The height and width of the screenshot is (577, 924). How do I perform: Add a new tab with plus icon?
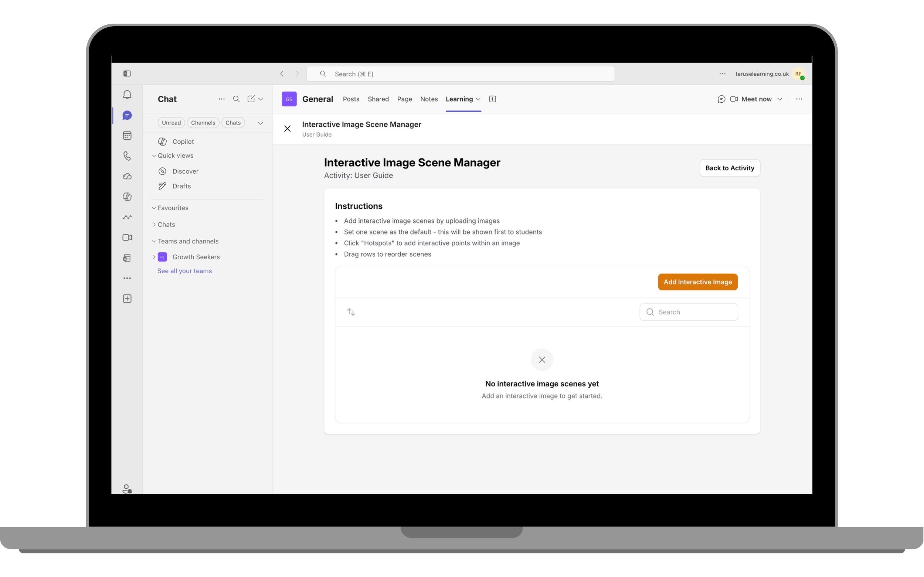493,99
